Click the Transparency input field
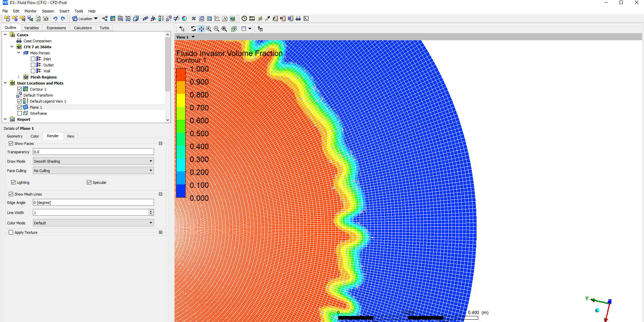644x322 pixels. pyautogui.click(x=93, y=152)
